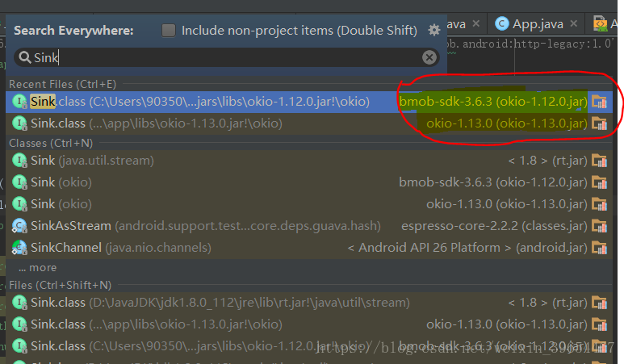The image size is (624, 364).
Task: Click library icon of recent okio-1.12.0 row
Action: click(x=599, y=102)
